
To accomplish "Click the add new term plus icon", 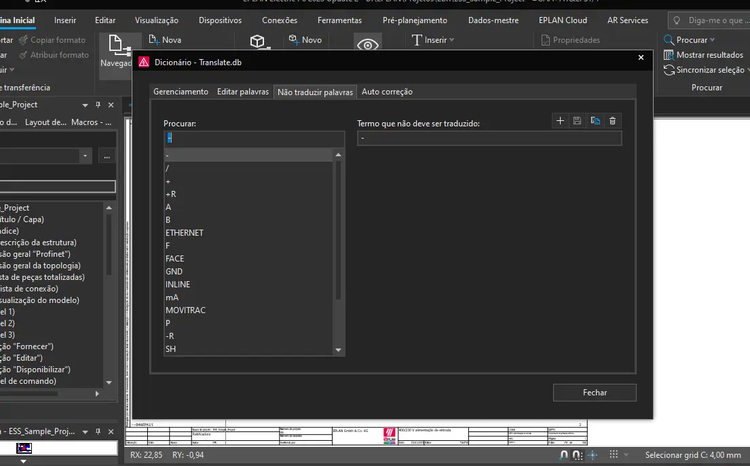I will 560,120.
